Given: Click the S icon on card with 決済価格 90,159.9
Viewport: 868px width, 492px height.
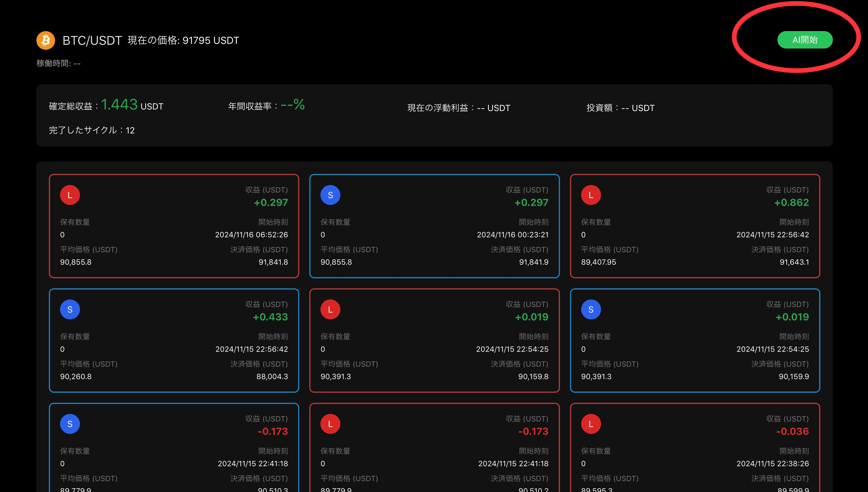Looking at the screenshot, I should coord(591,309).
